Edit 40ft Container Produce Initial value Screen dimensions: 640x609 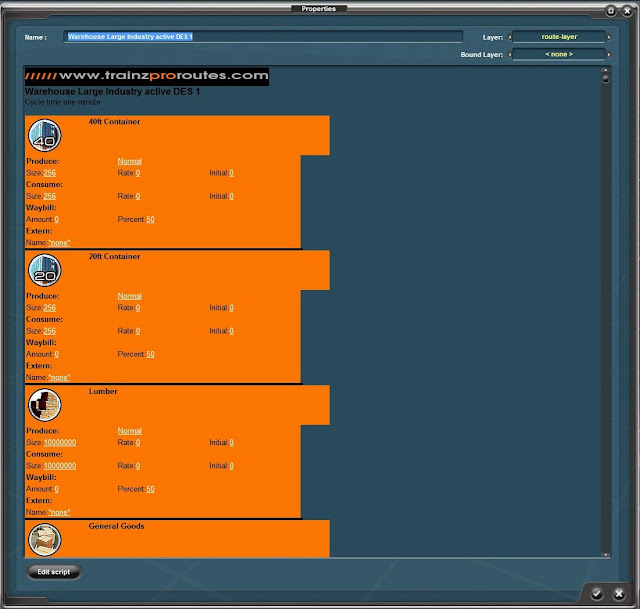[x=231, y=173]
